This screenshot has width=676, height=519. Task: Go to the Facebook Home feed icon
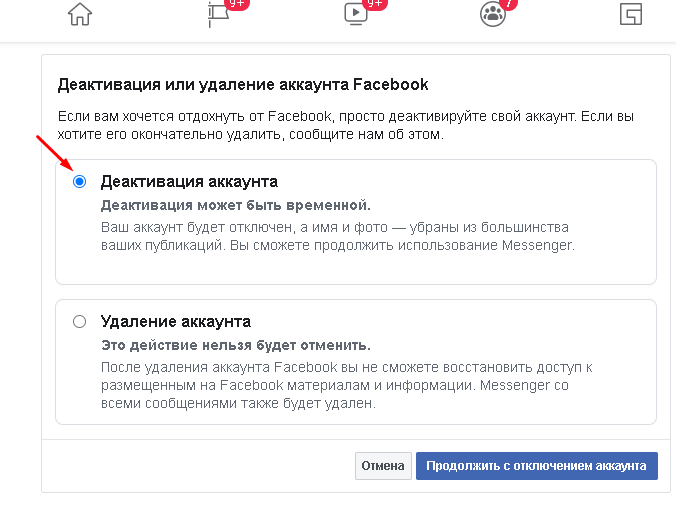(x=80, y=14)
